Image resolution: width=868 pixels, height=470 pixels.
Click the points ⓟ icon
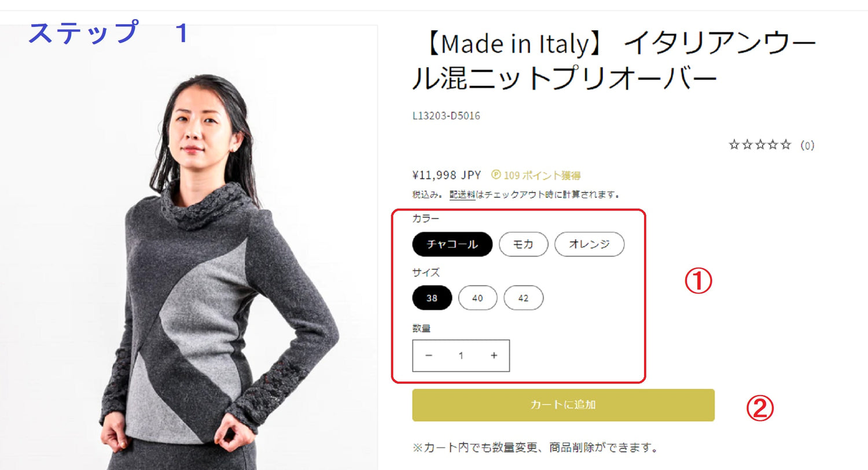click(496, 175)
